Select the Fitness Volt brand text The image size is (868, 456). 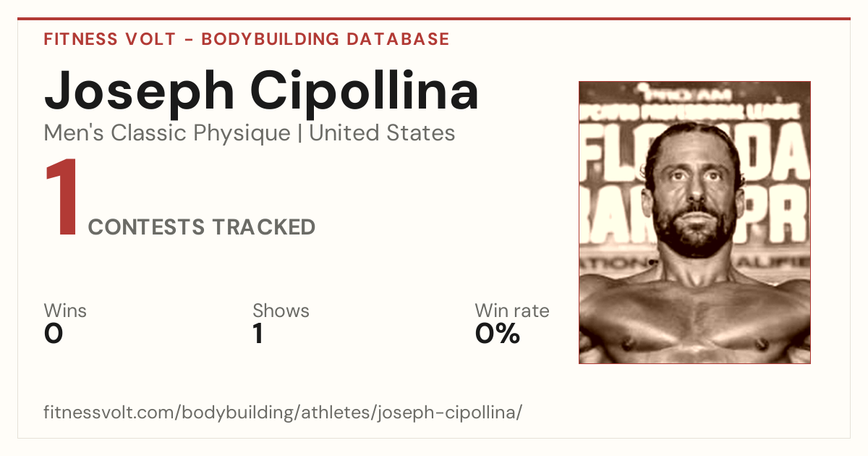click(x=110, y=39)
